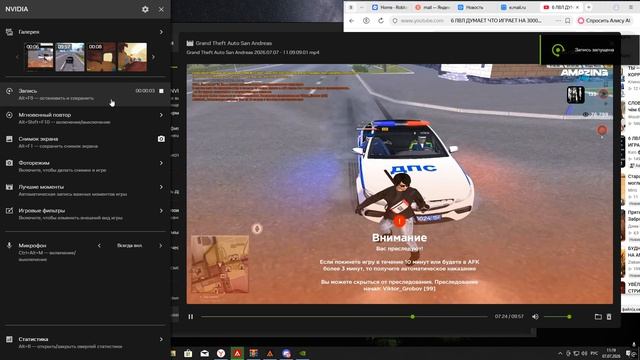This screenshot has height=360, width=640.
Task: Open Mail app from taskbar
Action: point(204,353)
